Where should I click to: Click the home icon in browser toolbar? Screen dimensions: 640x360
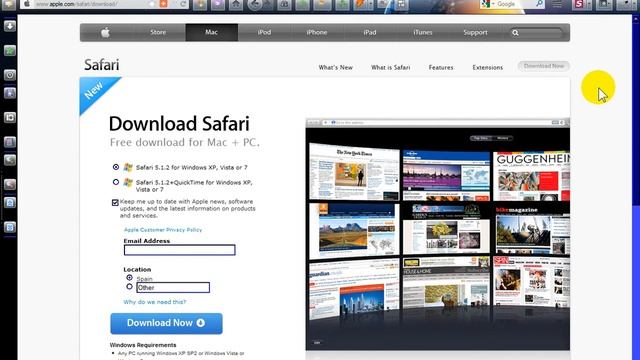[x=236, y=4]
